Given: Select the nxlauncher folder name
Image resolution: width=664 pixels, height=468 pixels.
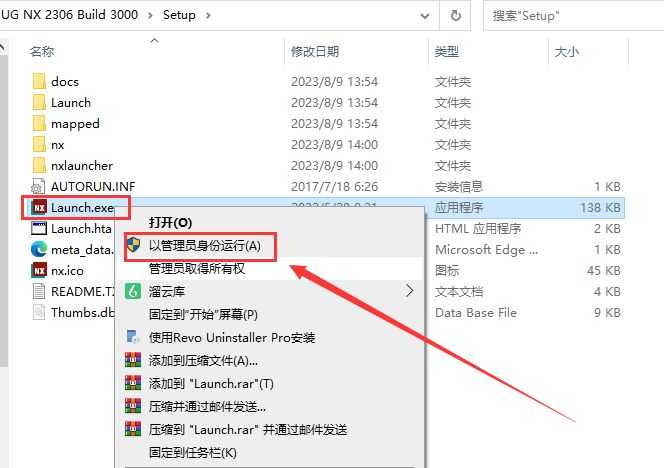Looking at the screenshot, I should pyautogui.click(x=82, y=165).
